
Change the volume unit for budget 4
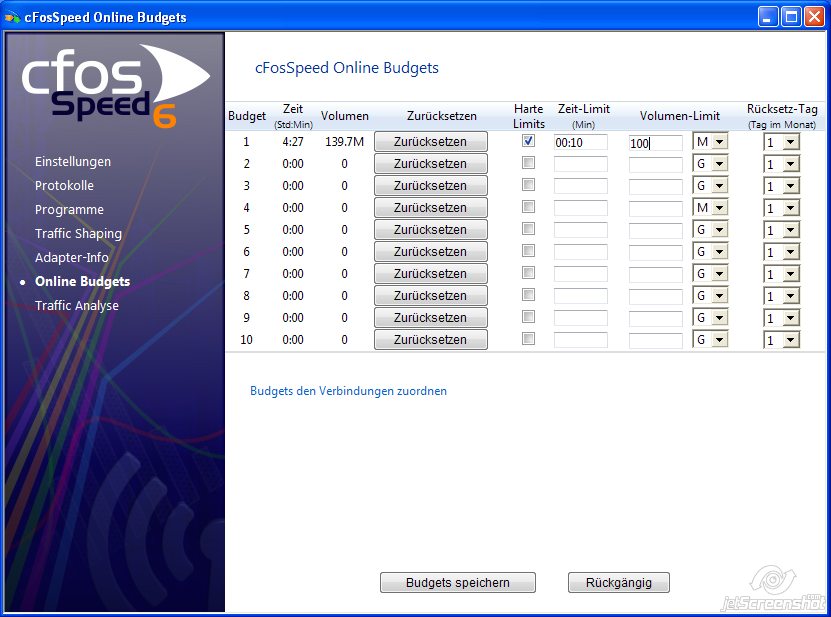coord(710,208)
